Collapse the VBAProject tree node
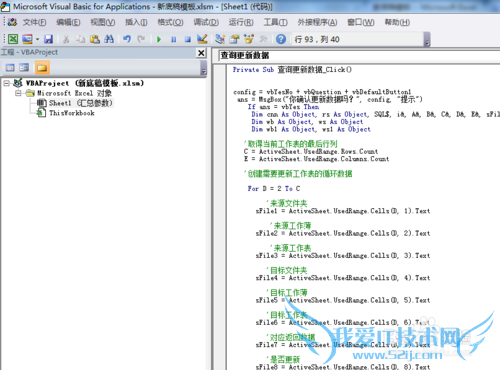500x370 pixels. tap(6, 83)
